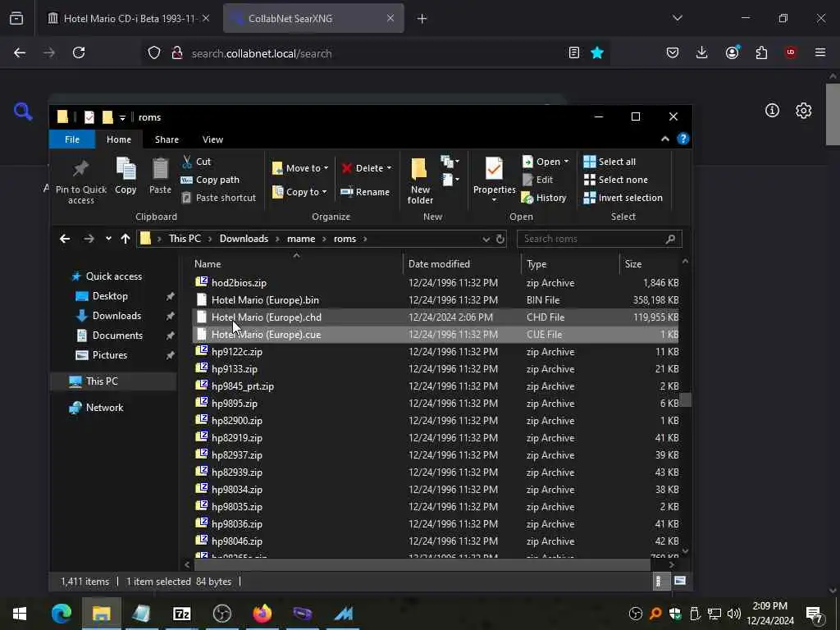Open Firefox hamburger menu

(820, 52)
